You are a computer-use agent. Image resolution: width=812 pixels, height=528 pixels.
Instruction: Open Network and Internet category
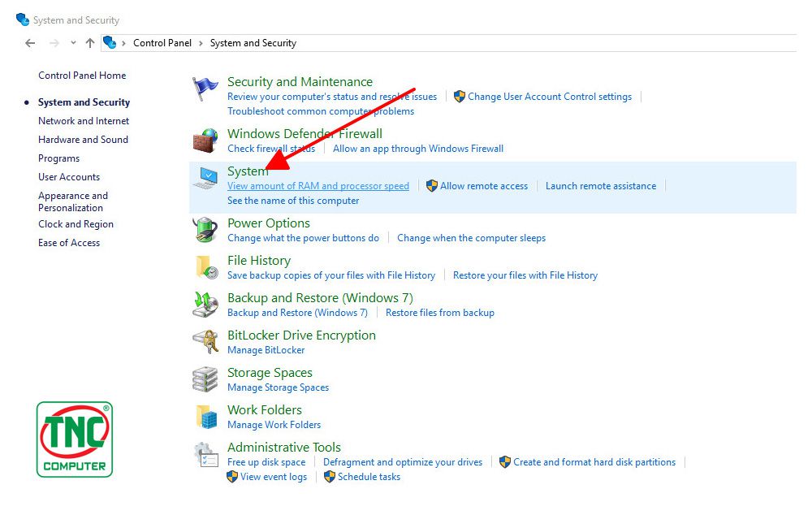[84, 121]
